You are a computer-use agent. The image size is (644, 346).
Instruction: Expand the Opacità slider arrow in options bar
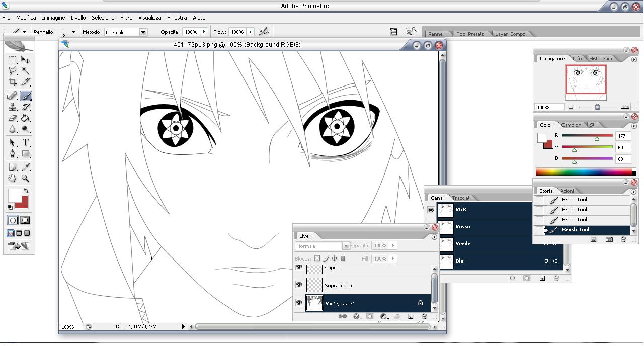click(x=204, y=32)
